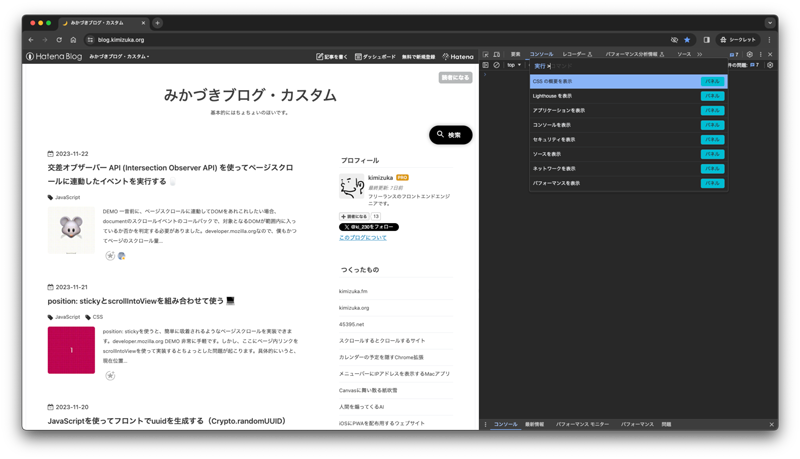Click the 無料で新規登録 link
Screen dimensions: 800x459
tap(418, 57)
